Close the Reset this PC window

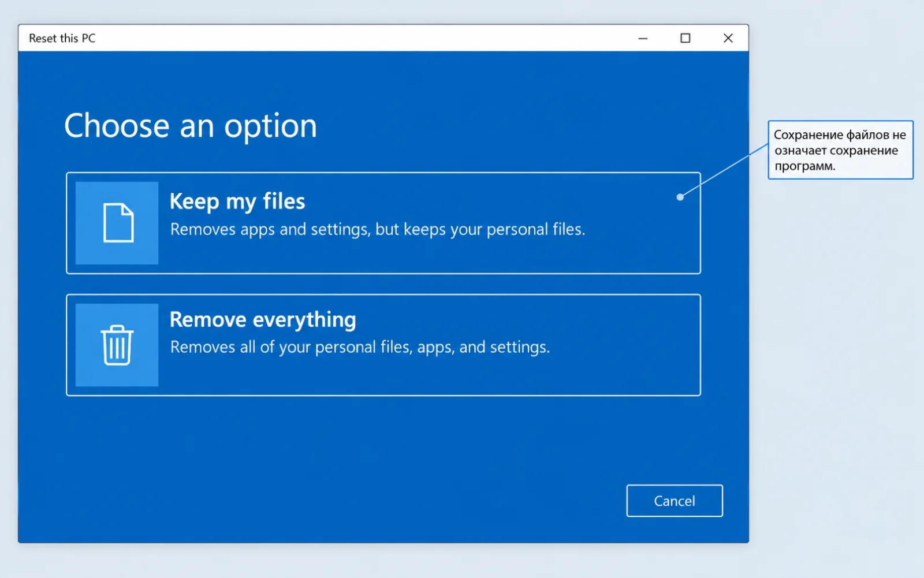(728, 38)
